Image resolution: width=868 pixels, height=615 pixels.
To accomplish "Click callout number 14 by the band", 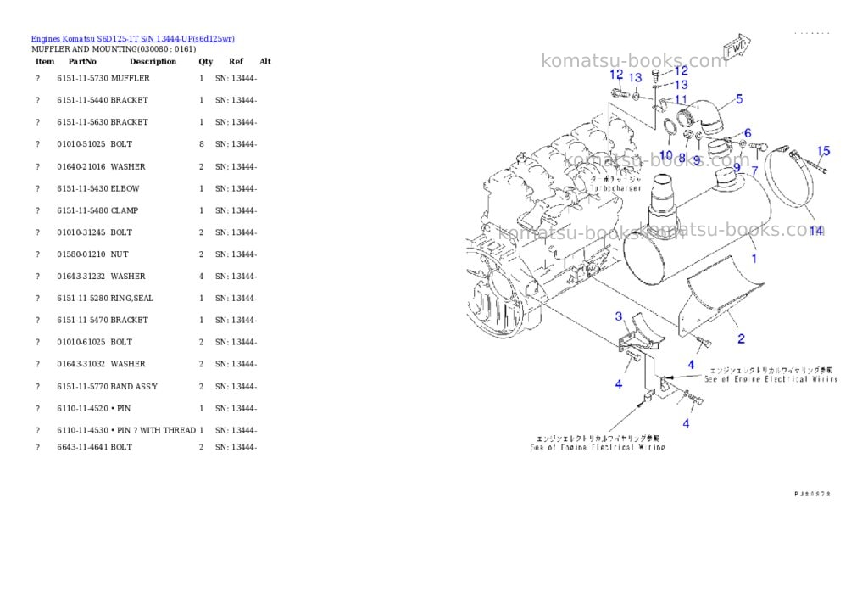I will tap(816, 231).
